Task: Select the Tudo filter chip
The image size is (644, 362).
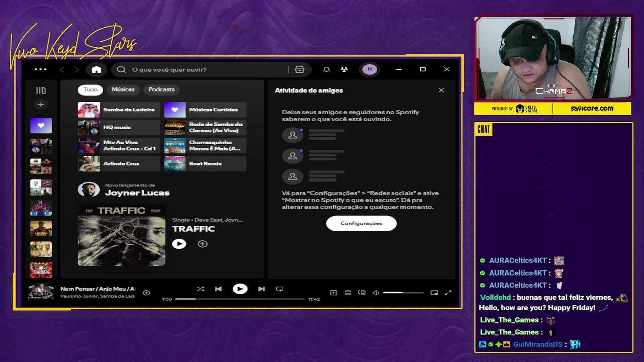Action: [x=91, y=89]
